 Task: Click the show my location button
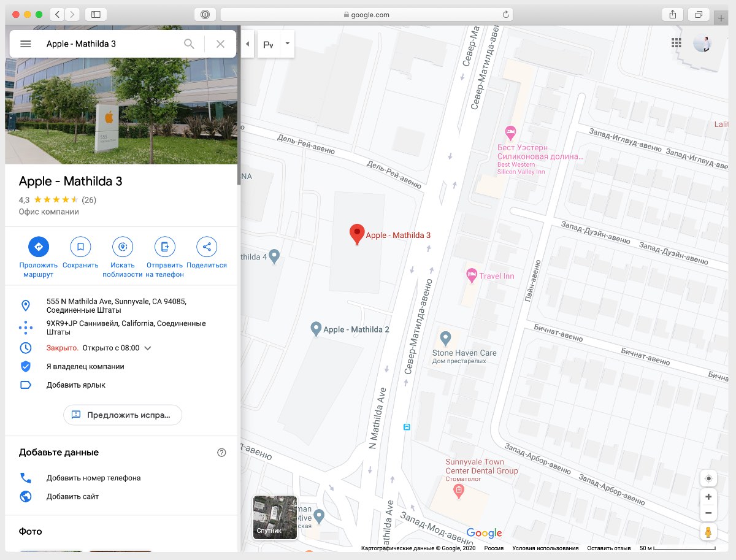pyautogui.click(x=708, y=478)
